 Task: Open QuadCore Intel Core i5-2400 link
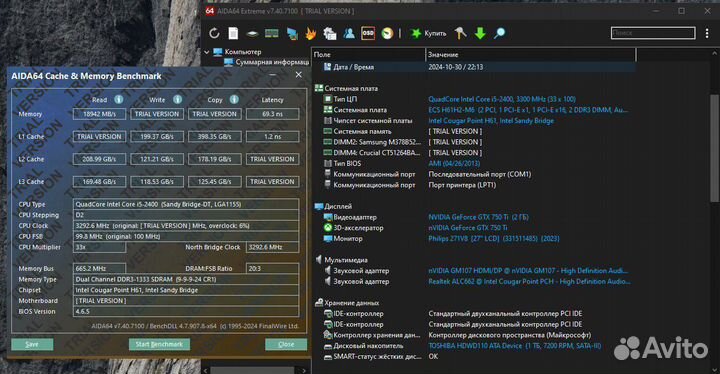coord(502,99)
